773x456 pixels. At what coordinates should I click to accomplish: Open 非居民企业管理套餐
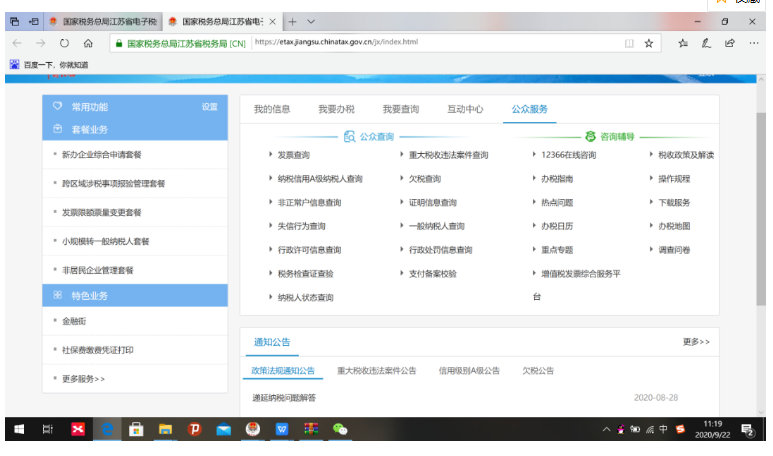[x=98, y=270]
